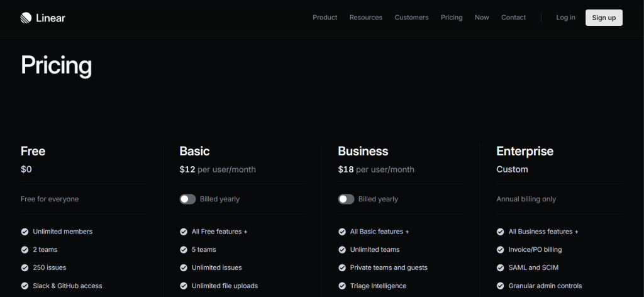This screenshot has height=297, width=644.
Task: Click checkmark icon next to SAML and SCIM
Action: point(501,267)
